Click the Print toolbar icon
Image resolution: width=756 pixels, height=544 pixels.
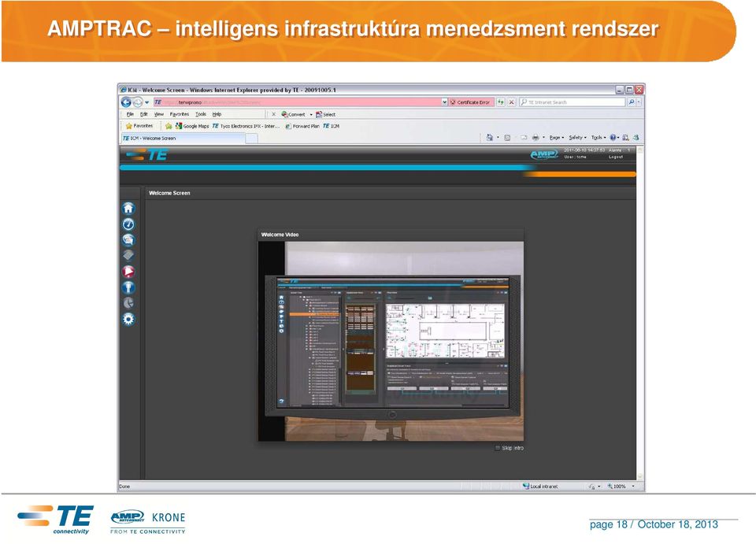click(x=535, y=137)
